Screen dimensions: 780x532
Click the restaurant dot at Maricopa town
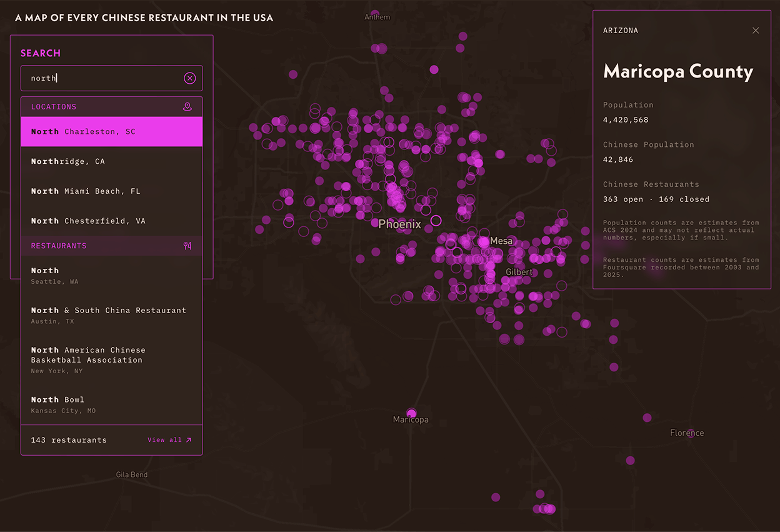tap(411, 413)
